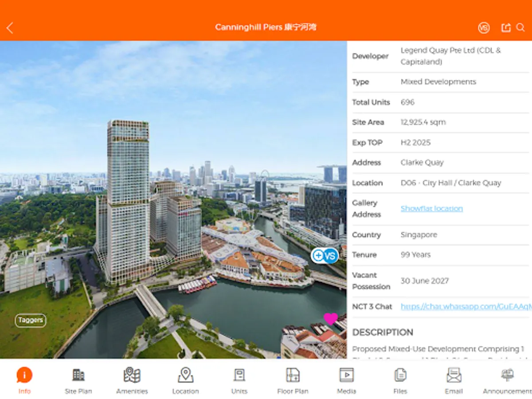Select total units value '696'
The height and width of the screenshot is (399, 532).
[407, 102]
